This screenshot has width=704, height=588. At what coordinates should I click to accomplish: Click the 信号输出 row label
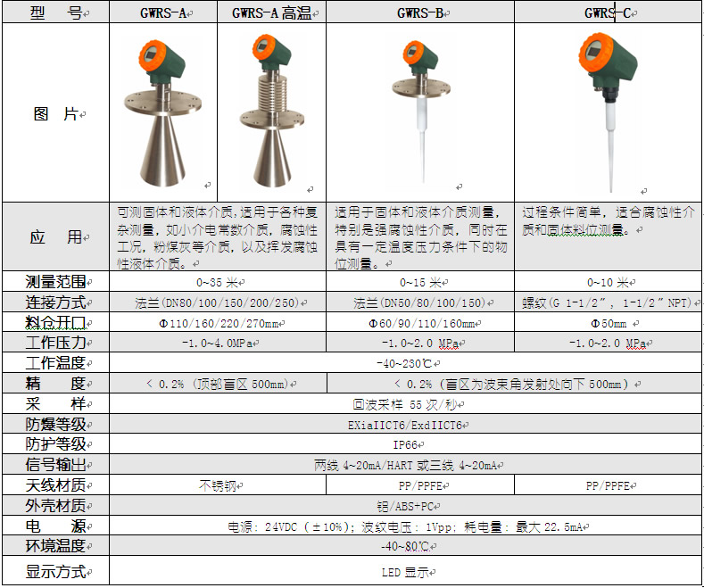[55, 465]
